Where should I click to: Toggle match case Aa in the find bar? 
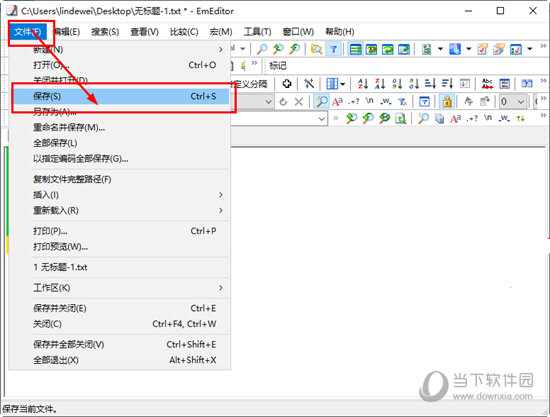tap(455, 119)
